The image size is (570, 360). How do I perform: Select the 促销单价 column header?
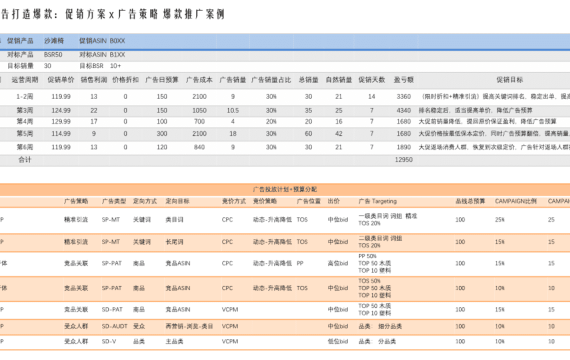pos(61,80)
